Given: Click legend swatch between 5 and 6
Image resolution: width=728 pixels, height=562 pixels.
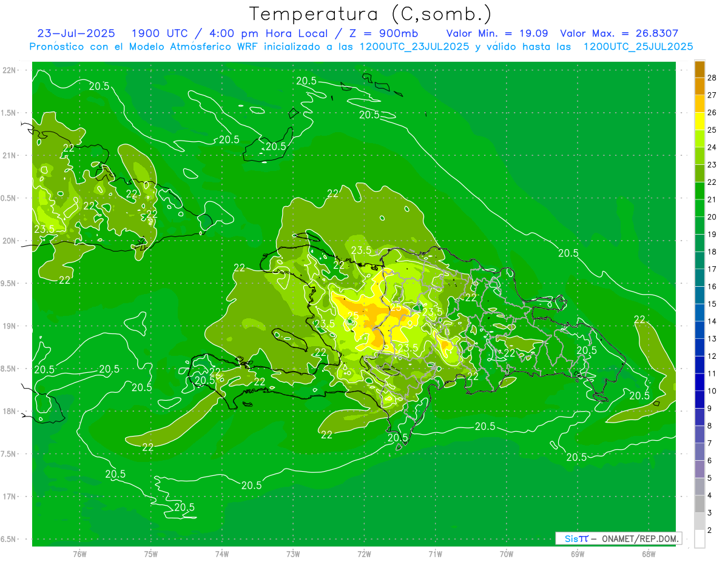Looking at the screenshot, I should pos(699,469).
